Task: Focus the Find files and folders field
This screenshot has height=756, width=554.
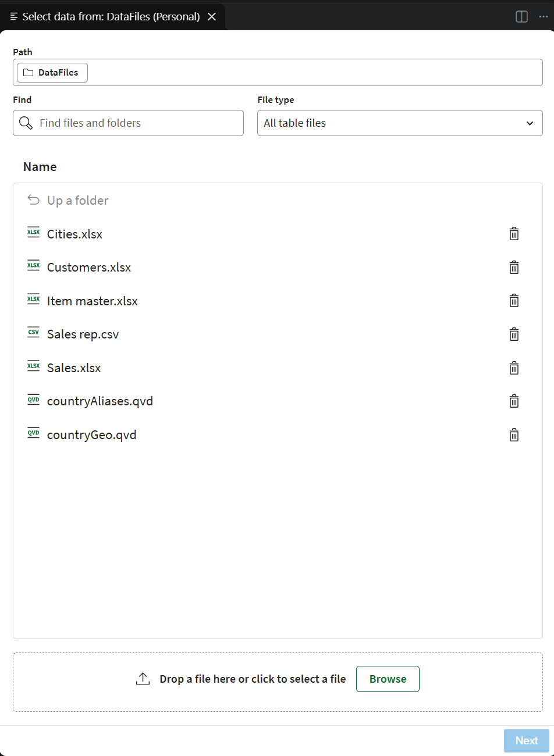Action: 128,123
